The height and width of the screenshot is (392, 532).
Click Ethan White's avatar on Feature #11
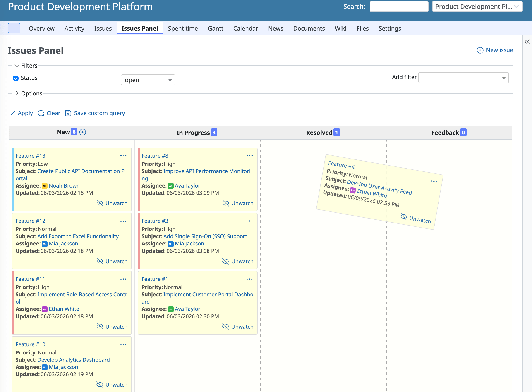[44, 309]
